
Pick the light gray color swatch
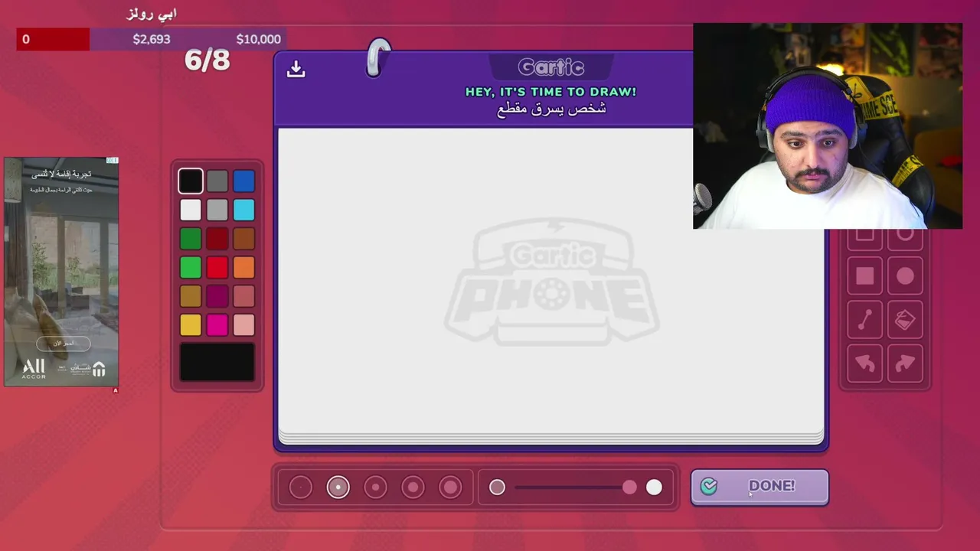(x=217, y=210)
